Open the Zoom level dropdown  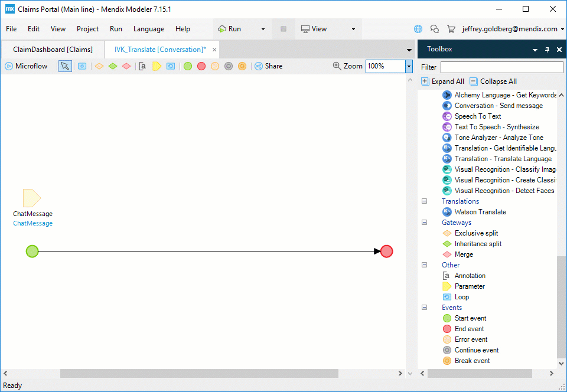(x=409, y=66)
